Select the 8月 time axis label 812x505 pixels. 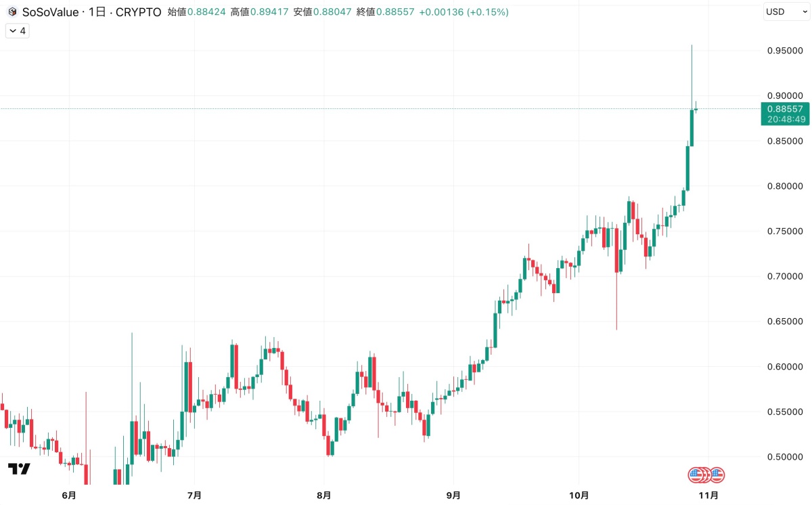(324, 495)
